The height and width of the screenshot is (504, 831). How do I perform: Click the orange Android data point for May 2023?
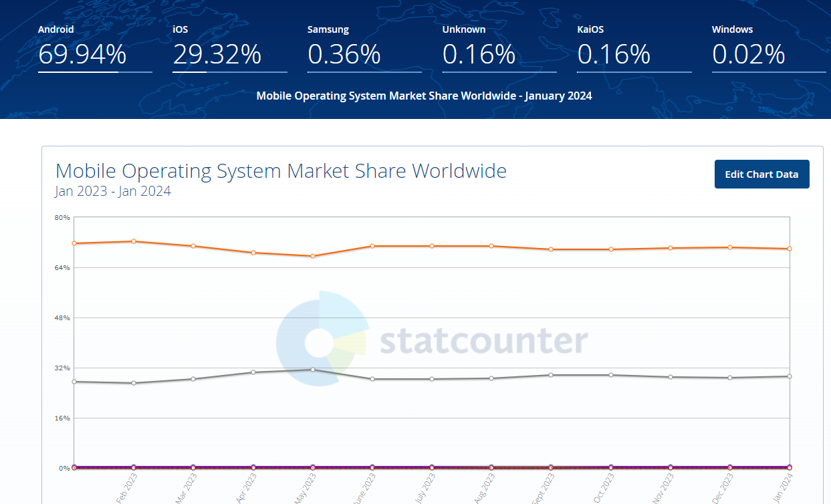313,256
